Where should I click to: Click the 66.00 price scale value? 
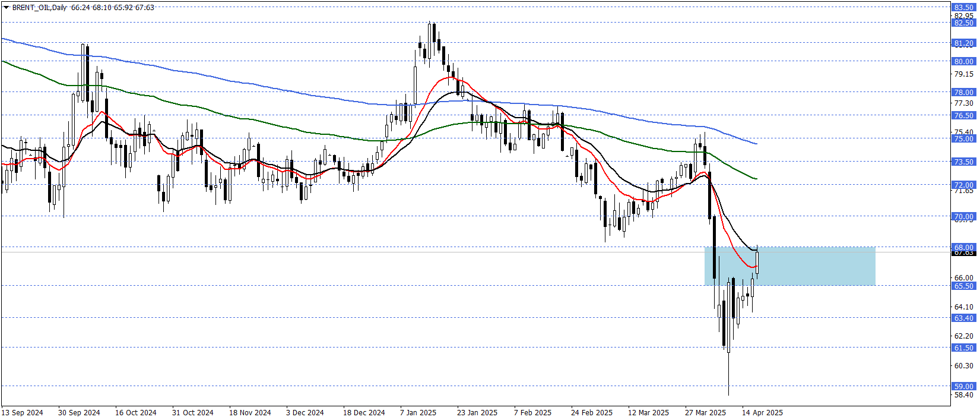click(963, 277)
